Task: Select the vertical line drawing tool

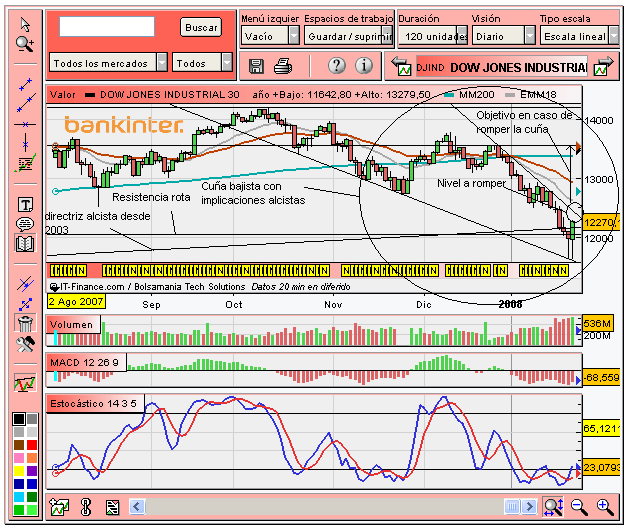Action: tap(25, 143)
